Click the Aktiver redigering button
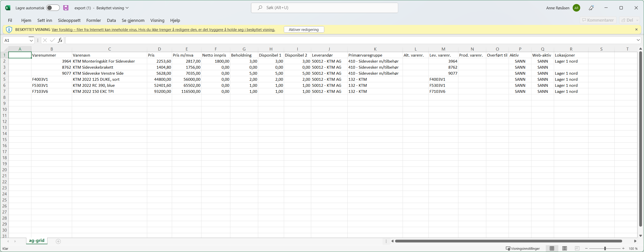This screenshot has height=252, width=644. click(304, 29)
